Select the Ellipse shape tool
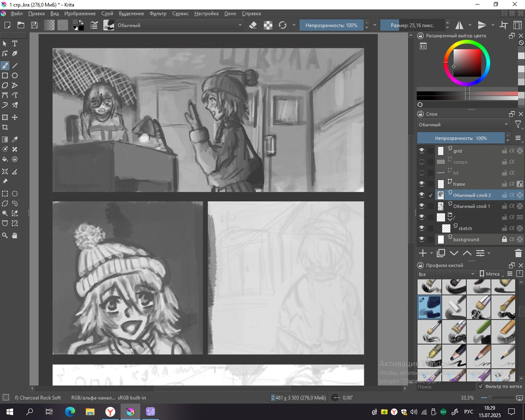This screenshot has width=525, height=420. click(15, 75)
